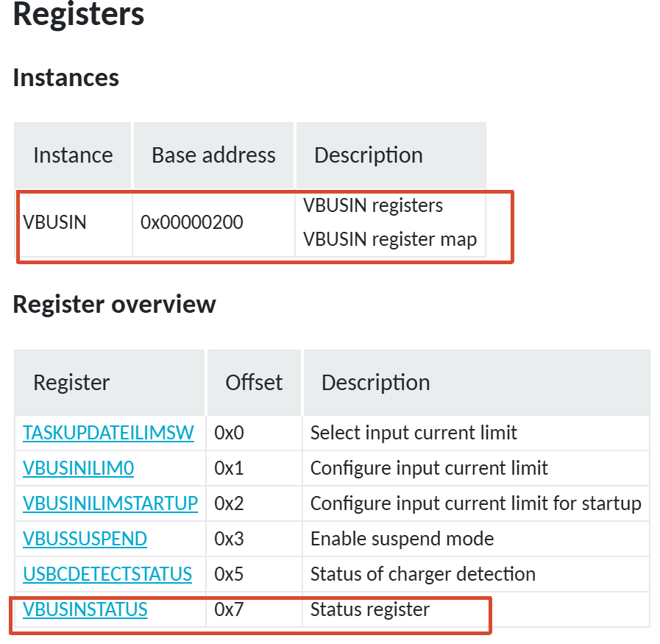Screen dimensions: 660x644
Task: Open the VBUSINSTATUS register link
Action: coord(85,609)
